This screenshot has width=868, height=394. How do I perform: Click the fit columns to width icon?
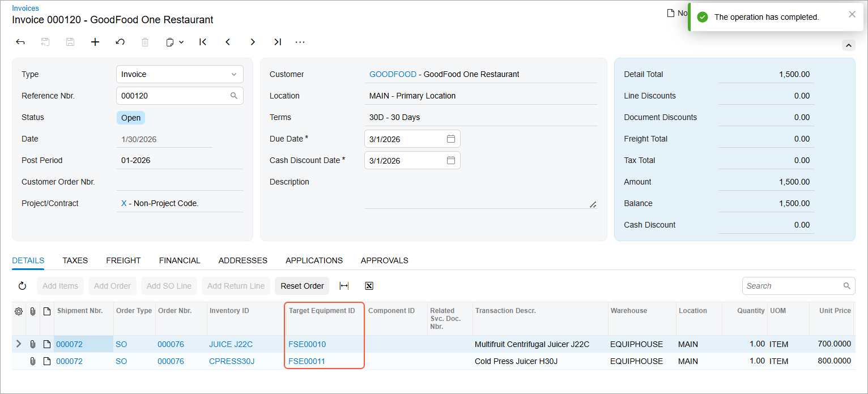pos(344,286)
